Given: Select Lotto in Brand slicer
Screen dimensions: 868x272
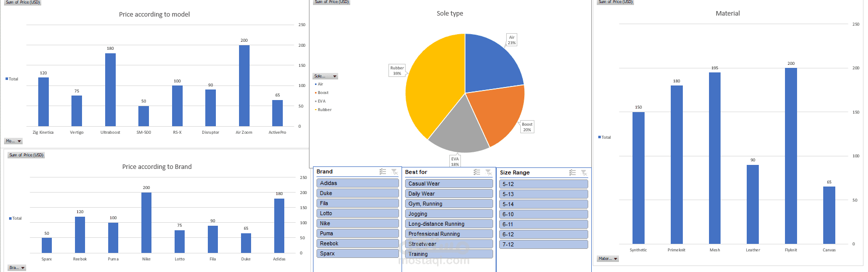Looking at the screenshot, I should [358, 213].
